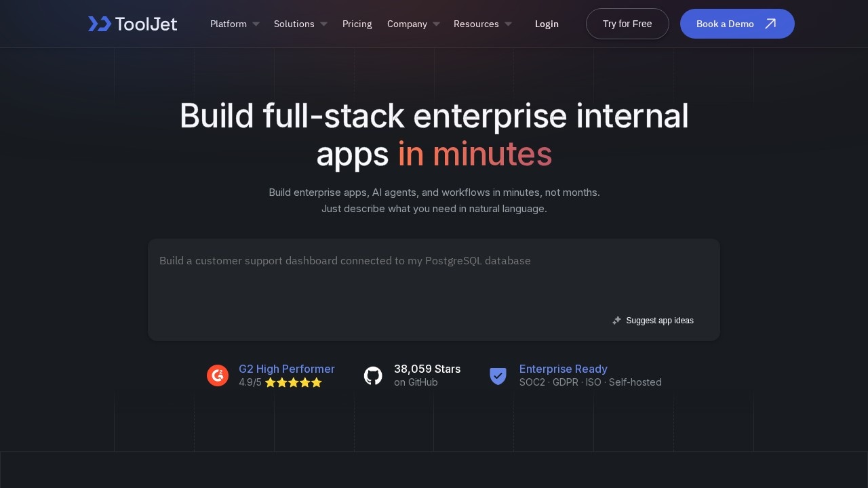Click the Enterprise Ready link text
Viewport: 868px width, 488px height.
564,369
